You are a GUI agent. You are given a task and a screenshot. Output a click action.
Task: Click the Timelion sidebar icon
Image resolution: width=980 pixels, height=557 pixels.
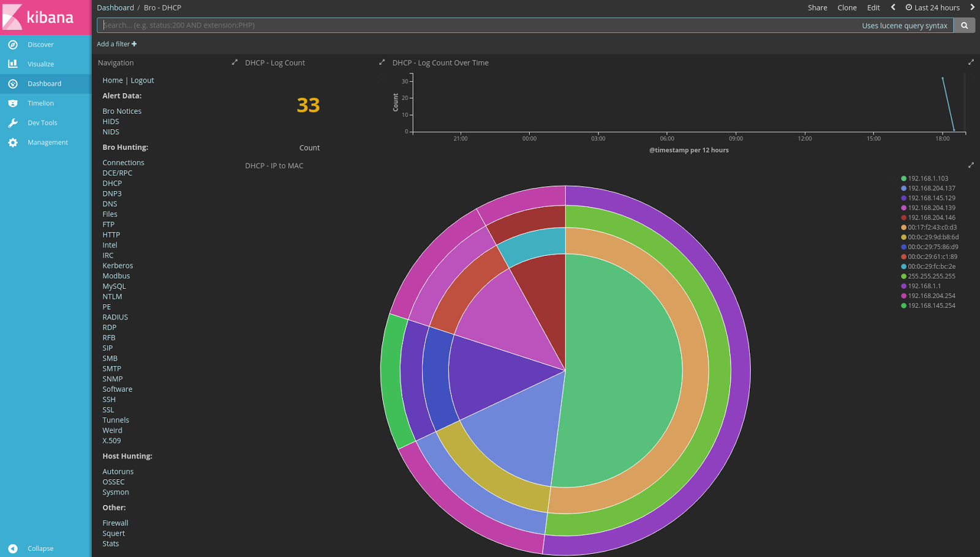click(x=13, y=103)
